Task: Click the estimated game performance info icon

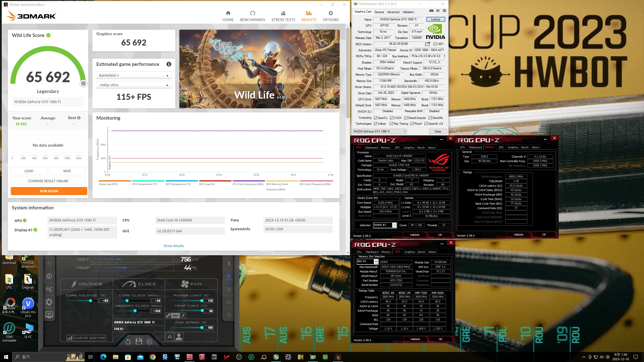Action: (169, 64)
